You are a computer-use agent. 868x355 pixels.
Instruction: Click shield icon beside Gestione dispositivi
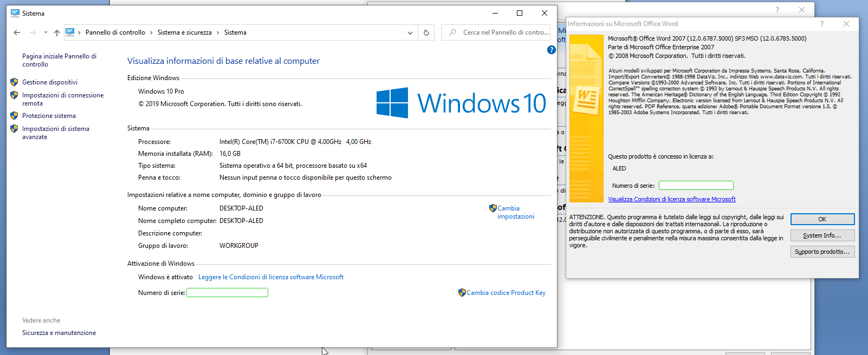[14, 82]
